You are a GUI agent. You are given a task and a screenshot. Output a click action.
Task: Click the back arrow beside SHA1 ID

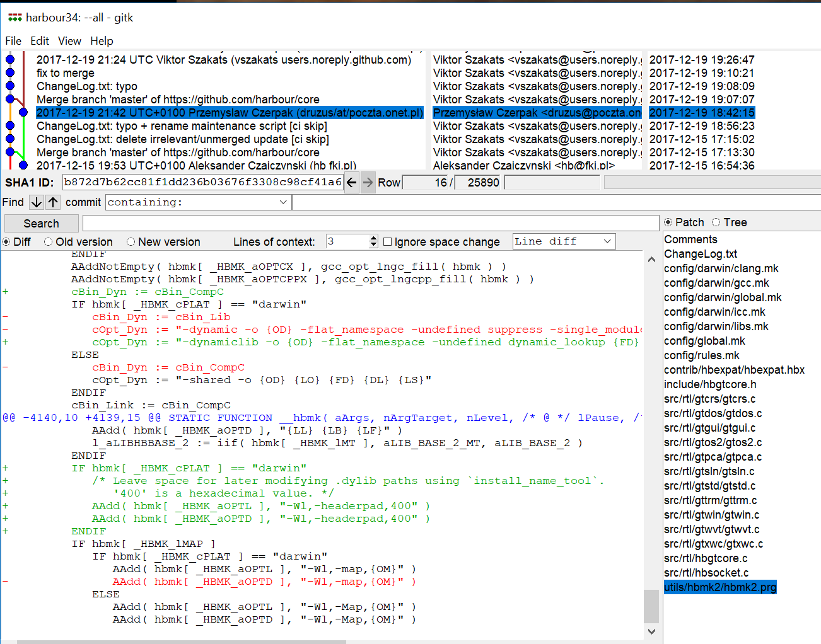point(352,183)
